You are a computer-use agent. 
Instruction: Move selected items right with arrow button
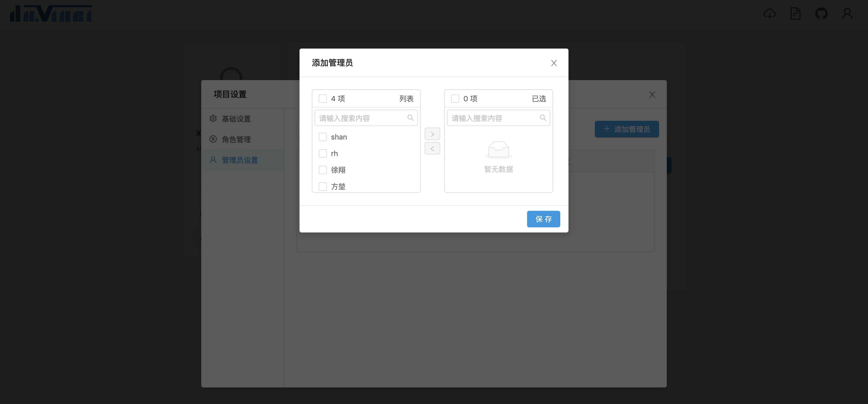click(x=432, y=134)
